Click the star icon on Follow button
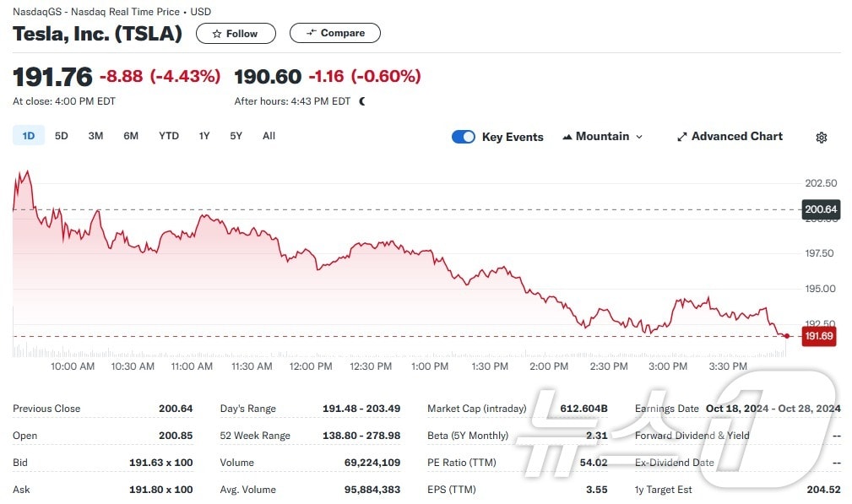 tap(219, 34)
